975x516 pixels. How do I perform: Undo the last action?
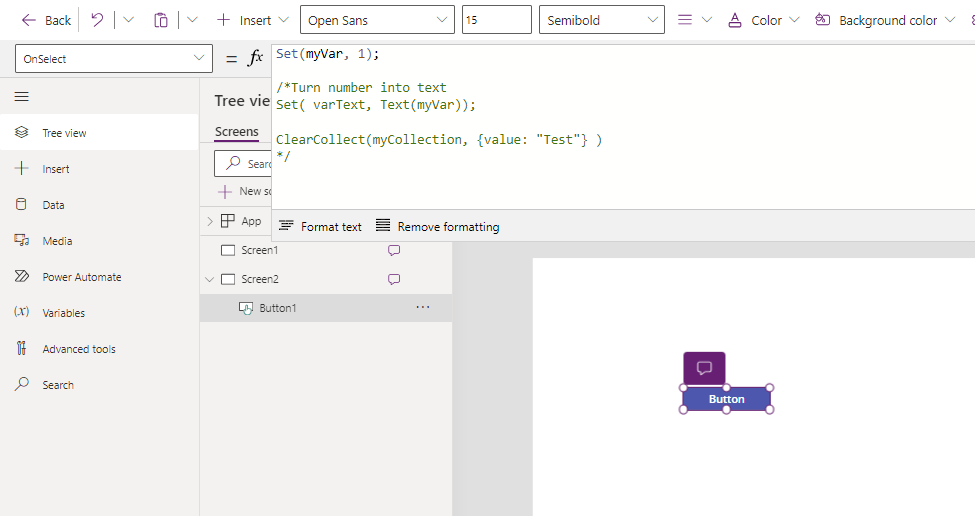97,20
